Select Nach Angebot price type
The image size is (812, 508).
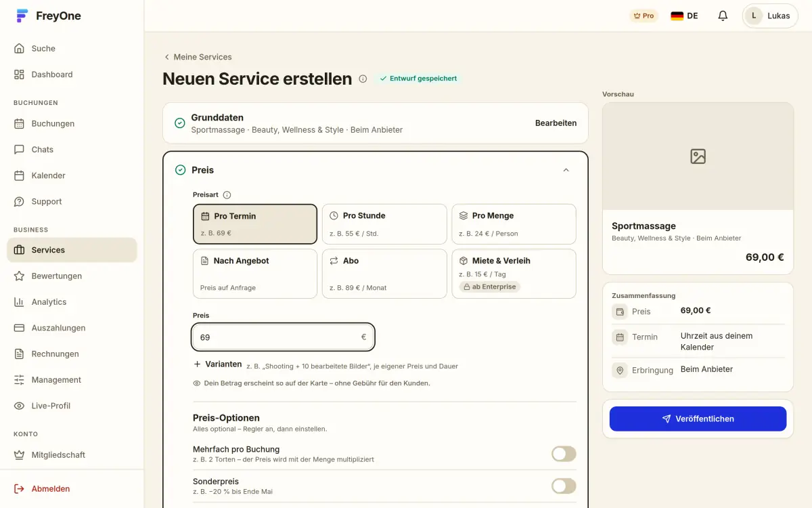[x=254, y=274]
